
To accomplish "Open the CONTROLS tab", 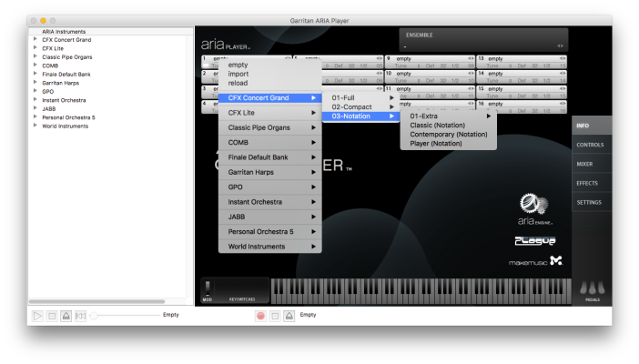I will coord(592,145).
